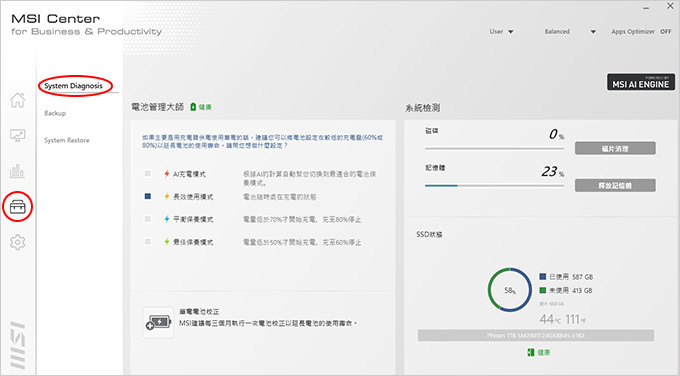Click the free memory button

click(615, 185)
